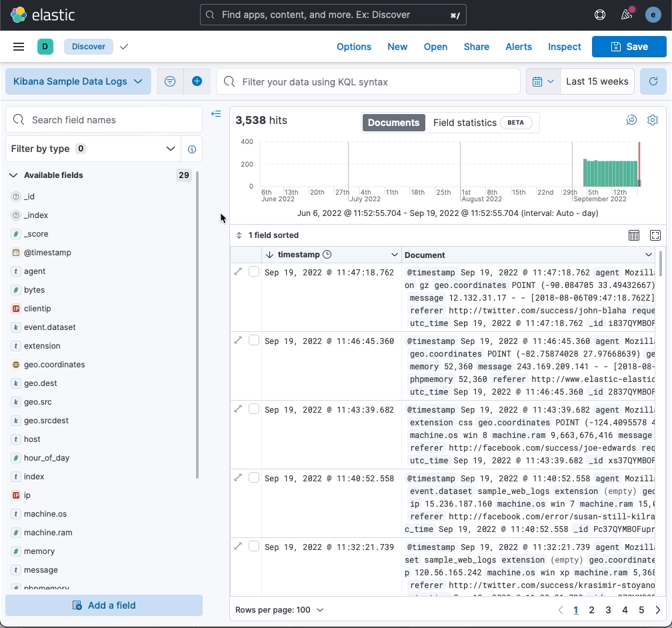672x628 pixels.
Task: Go to results page 2
Action: pyautogui.click(x=591, y=610)
